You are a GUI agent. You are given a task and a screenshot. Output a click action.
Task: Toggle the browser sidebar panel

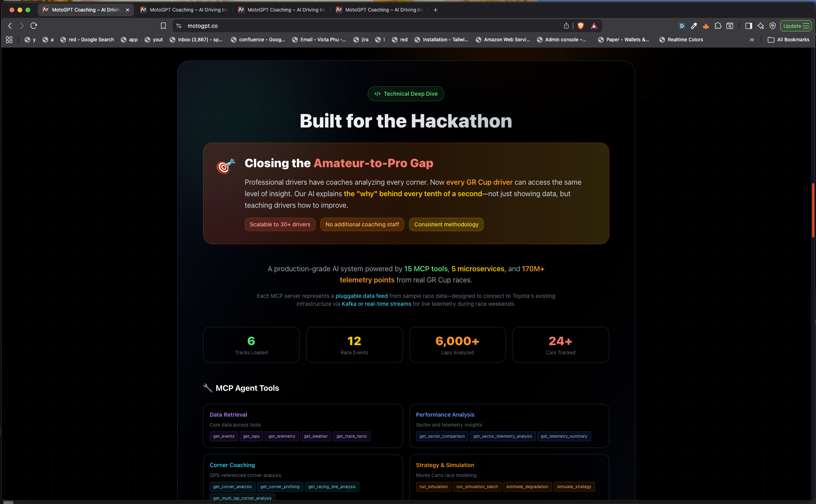pos(748,26)
